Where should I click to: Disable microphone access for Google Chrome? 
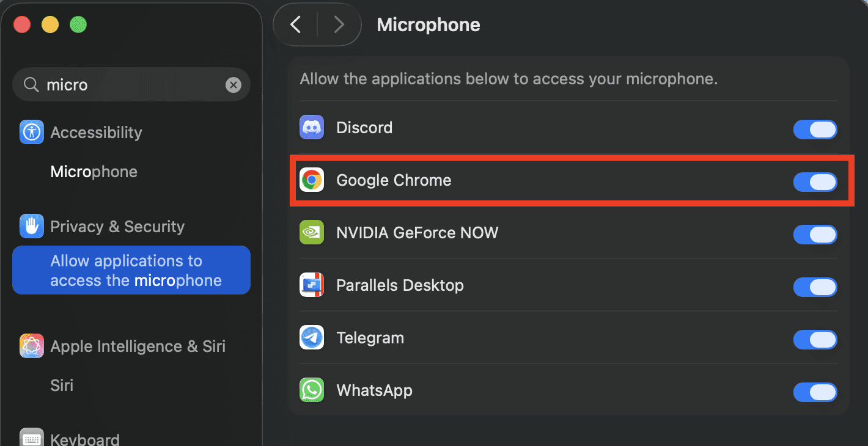(815, 182)
